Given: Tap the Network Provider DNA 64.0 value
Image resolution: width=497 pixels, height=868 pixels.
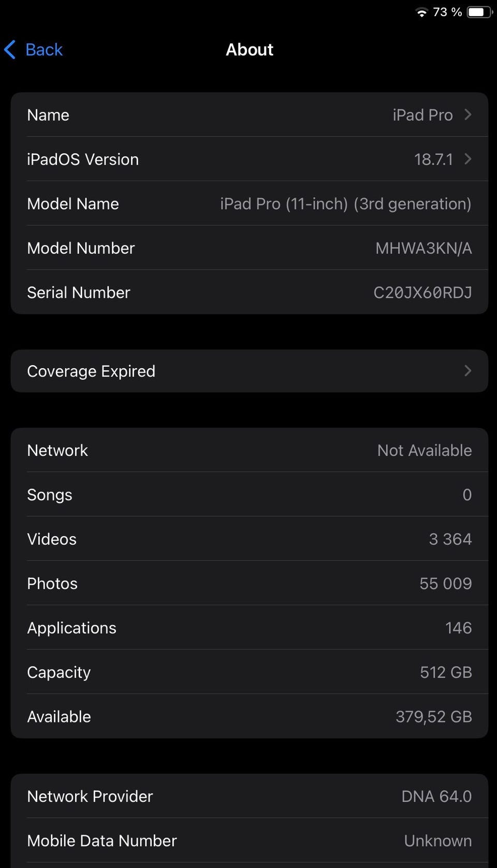Looking at the screenshot, I should tap(436, 796).
